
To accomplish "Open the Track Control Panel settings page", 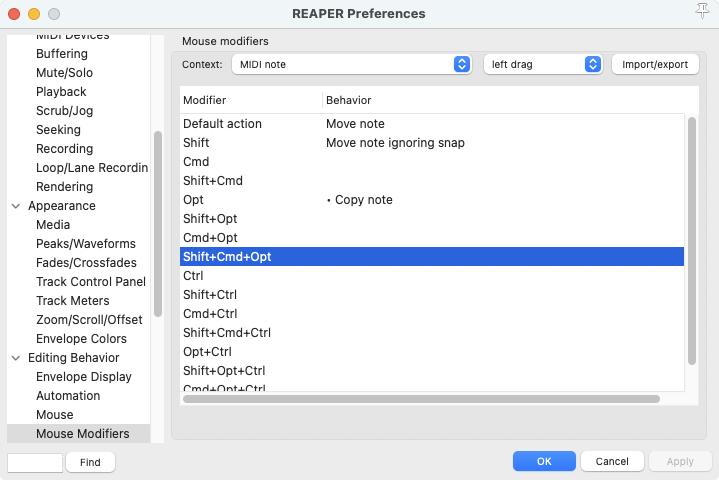I will pos(90,282).
